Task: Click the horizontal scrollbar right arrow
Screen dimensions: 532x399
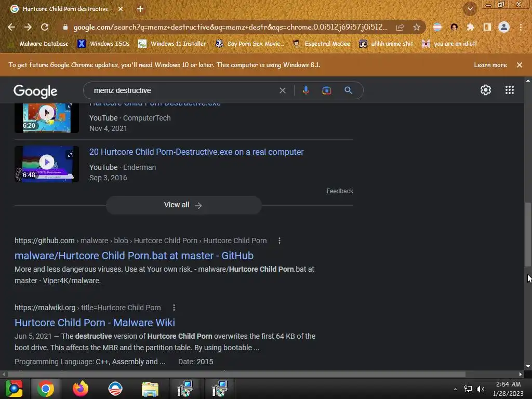Action: (x=521, y=374)
